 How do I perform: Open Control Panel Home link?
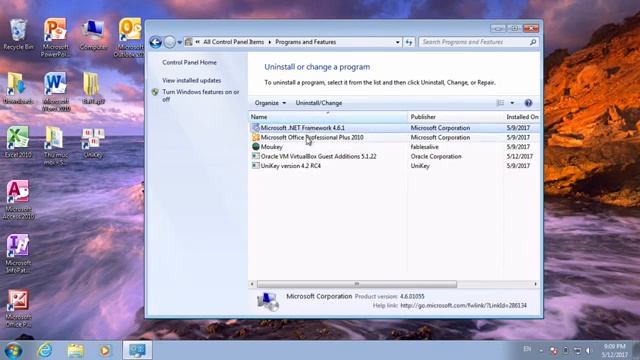click(189, 62)
